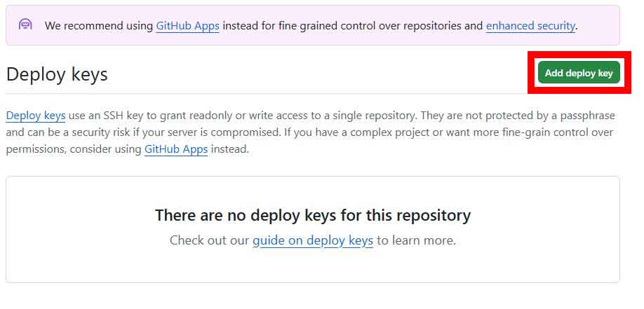Click the Add deploy key button
This screenshot has height=309, width=644.
coord(579,73)
